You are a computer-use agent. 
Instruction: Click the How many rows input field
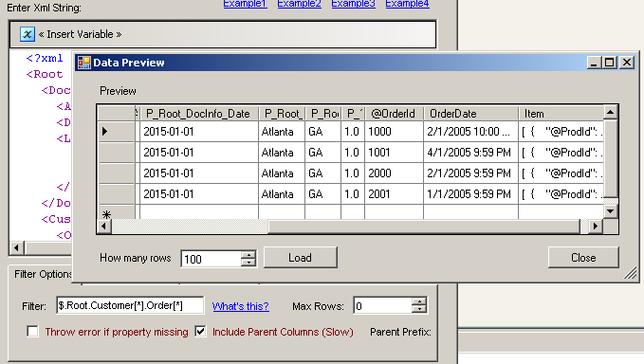(212, 259)
